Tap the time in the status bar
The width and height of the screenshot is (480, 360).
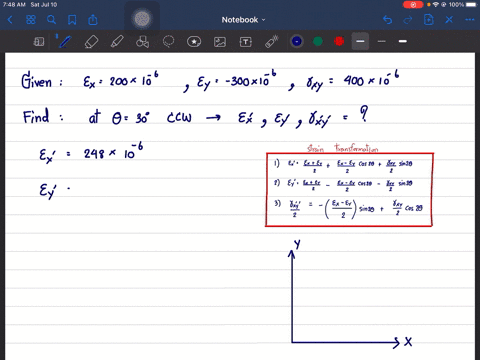[14, 5]
